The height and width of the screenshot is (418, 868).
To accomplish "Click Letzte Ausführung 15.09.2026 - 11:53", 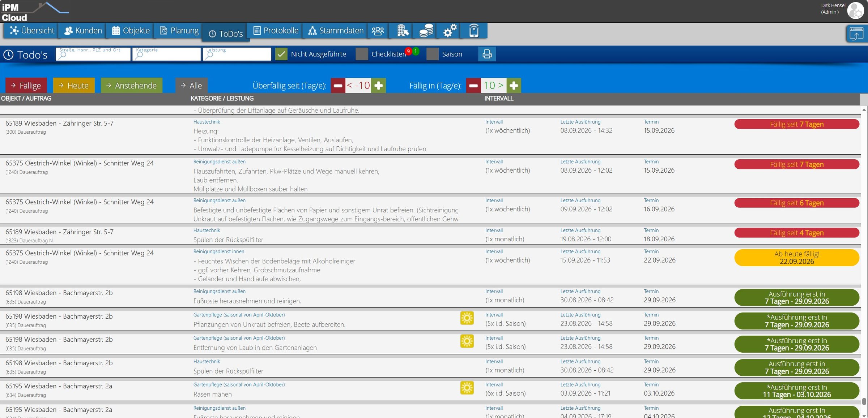I will 585,260.
